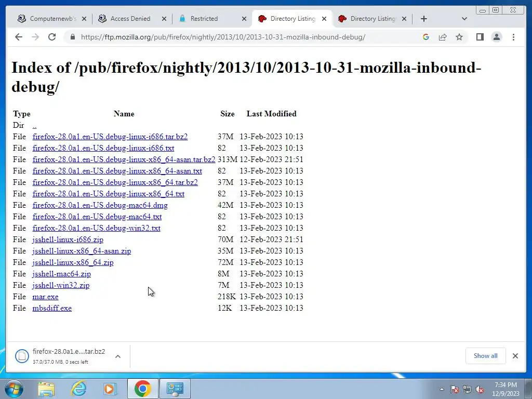This screenshot has width=532, height=399.
Task: Show hidden system tray icons
Action: click(442, 390)
